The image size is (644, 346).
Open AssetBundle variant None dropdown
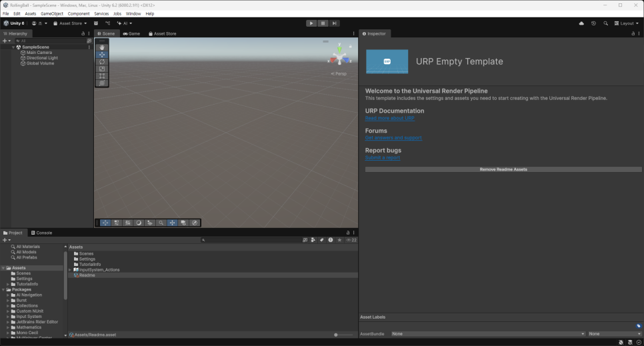(615, 334)
